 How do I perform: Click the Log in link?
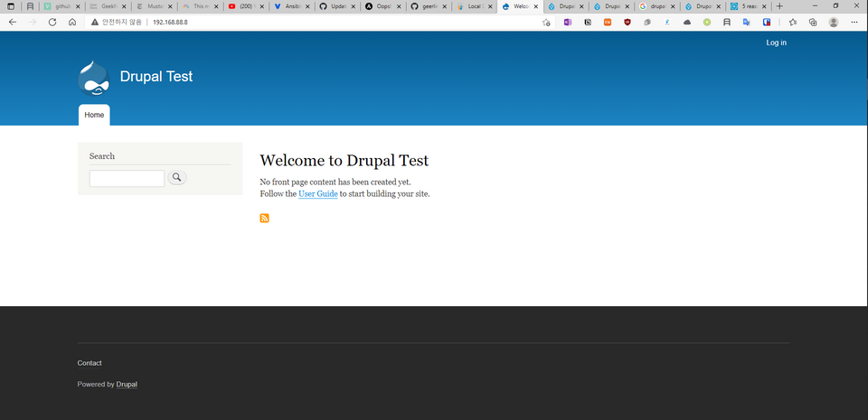(x=776, y=42)
